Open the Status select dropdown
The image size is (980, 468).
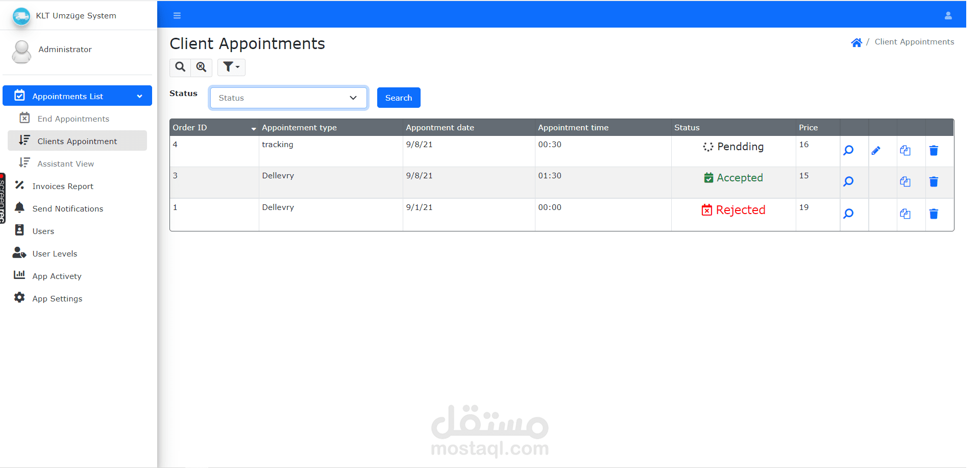pos(288,98)
